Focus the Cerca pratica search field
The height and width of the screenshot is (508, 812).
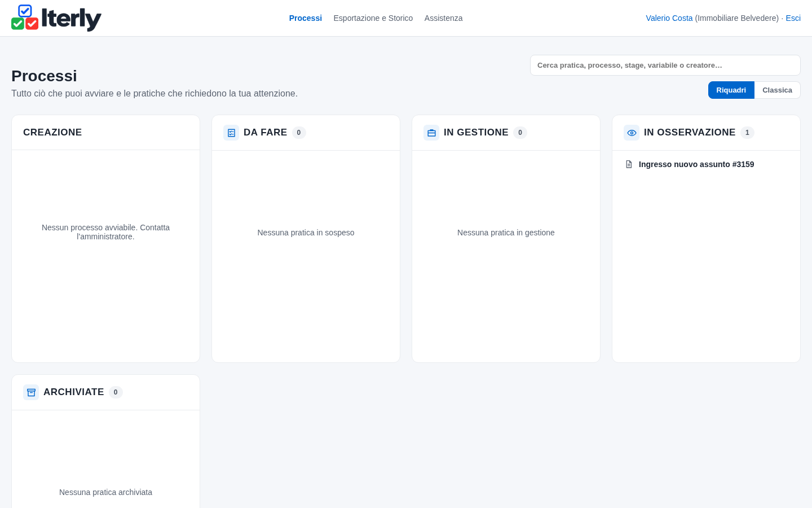(665, 65)
